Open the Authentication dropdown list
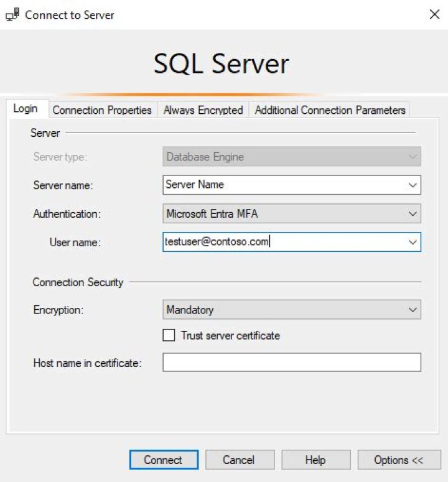The height and width of the screenshot is (482, 448). coord(291,213)
